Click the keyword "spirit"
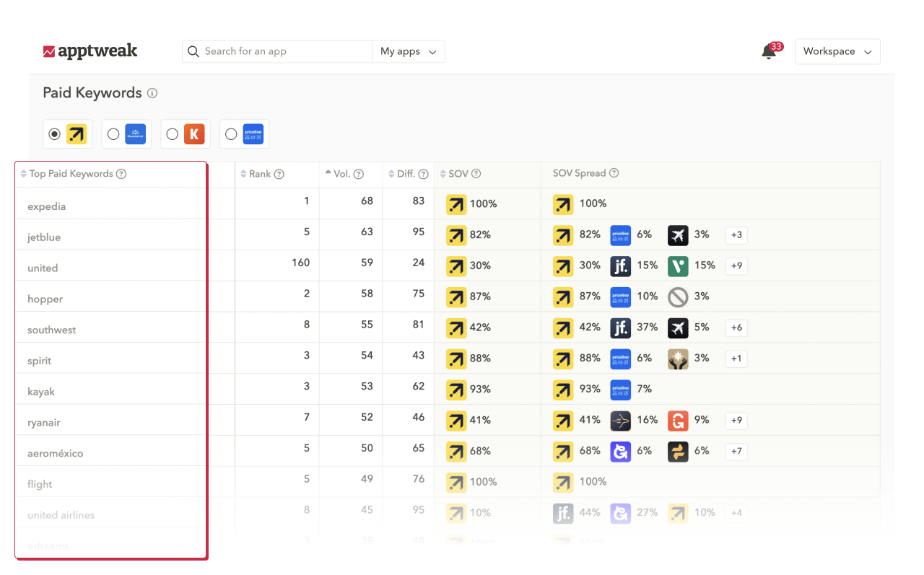The height and width of the screenshot is (575, 924). coord(39,361)
